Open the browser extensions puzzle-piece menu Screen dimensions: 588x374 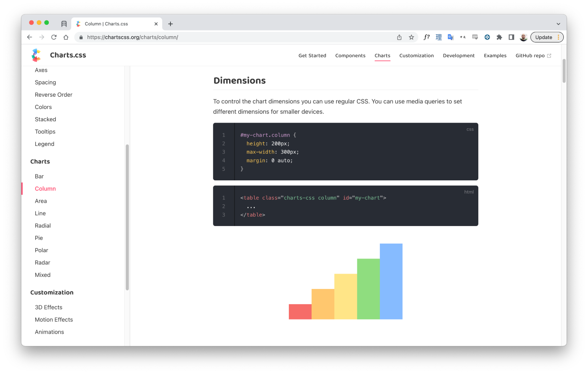tap(499, 37)
